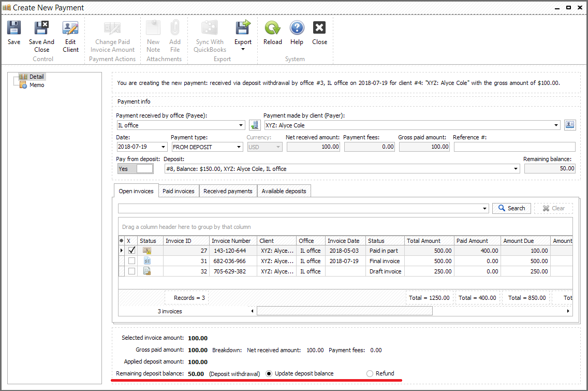Select the Refund radio button
This screenshot has height=391, width=588.
(x=370, y=374)
